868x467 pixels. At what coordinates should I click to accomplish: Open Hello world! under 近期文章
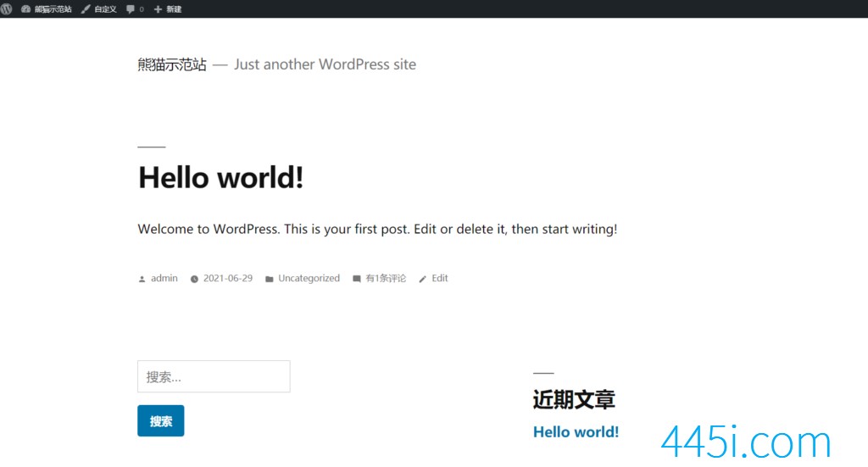(576, 432)
